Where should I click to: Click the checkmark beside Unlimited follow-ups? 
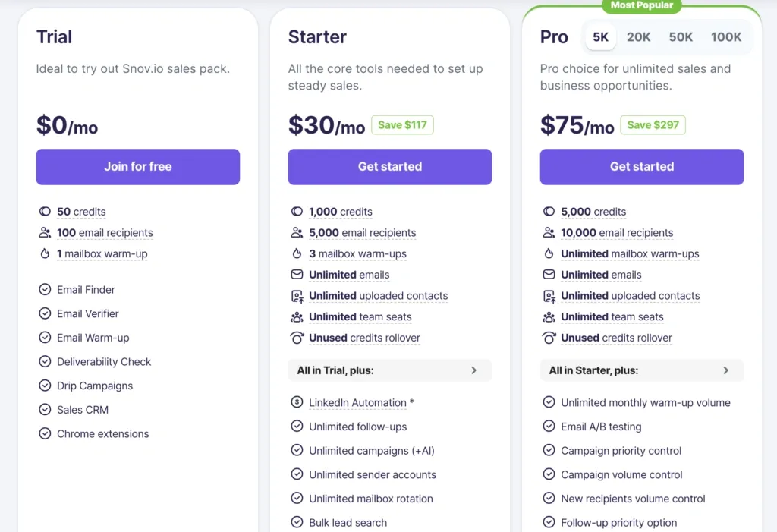point(297,427)
